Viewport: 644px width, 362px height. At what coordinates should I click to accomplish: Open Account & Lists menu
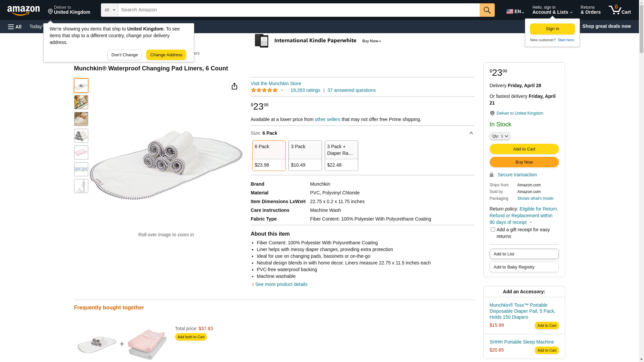pos(552,10)
